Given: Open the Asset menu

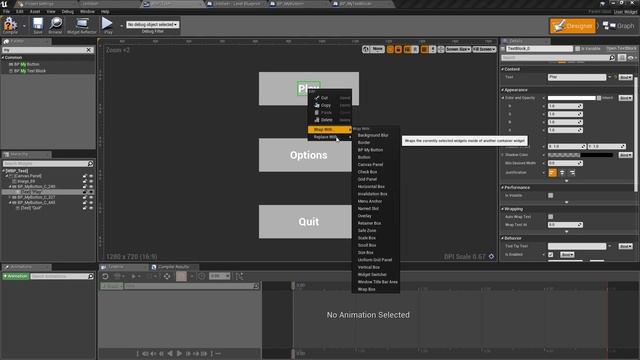Looking at the screenshot, I should [35, 11].
